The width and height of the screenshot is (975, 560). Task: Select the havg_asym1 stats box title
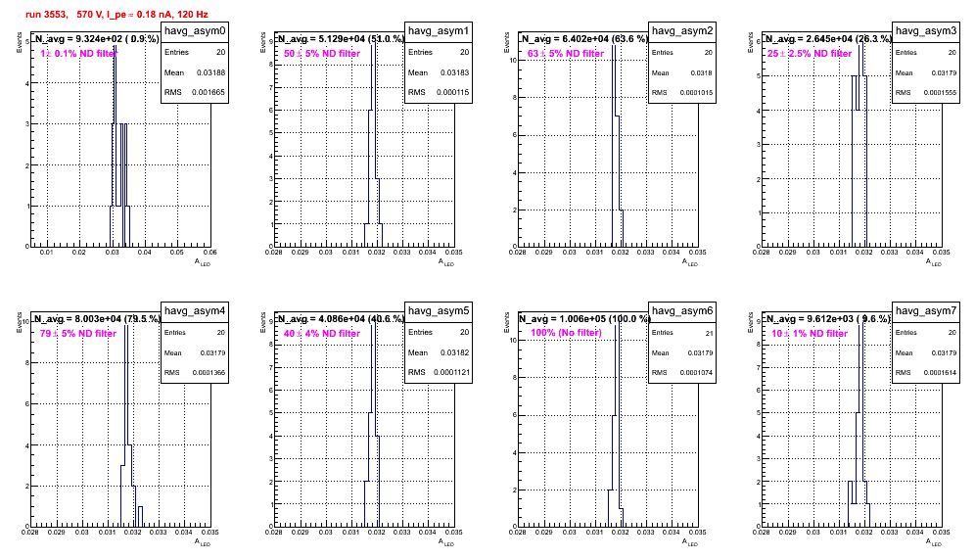click(439, 30)
